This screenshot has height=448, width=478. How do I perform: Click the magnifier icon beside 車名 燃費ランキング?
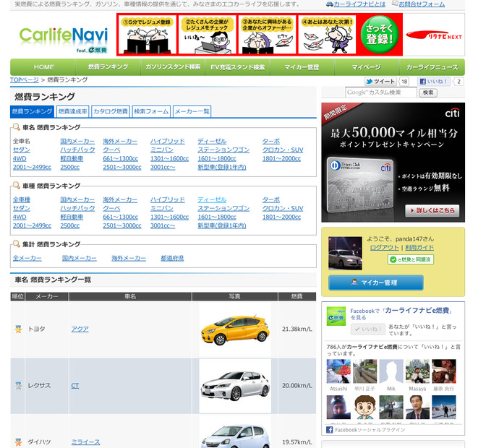[x=16, y=126]
